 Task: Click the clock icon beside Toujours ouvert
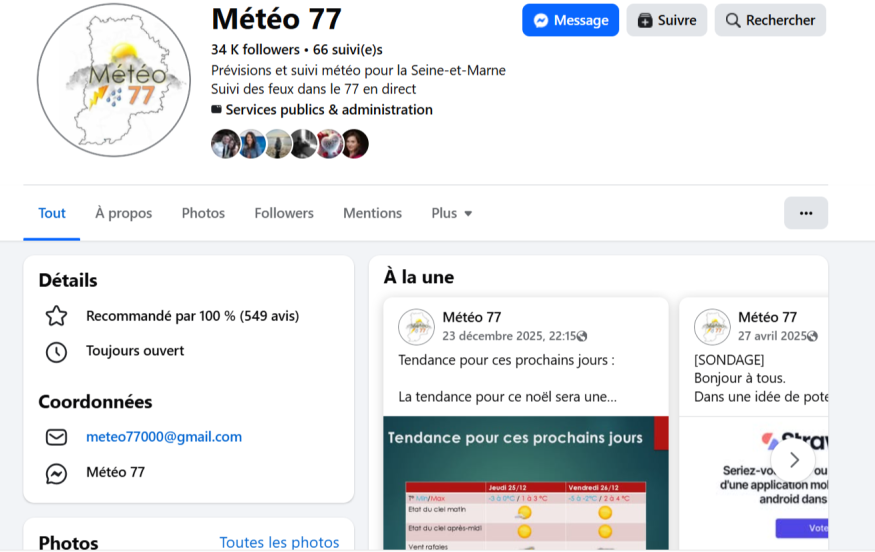click(x=57, y=351)
